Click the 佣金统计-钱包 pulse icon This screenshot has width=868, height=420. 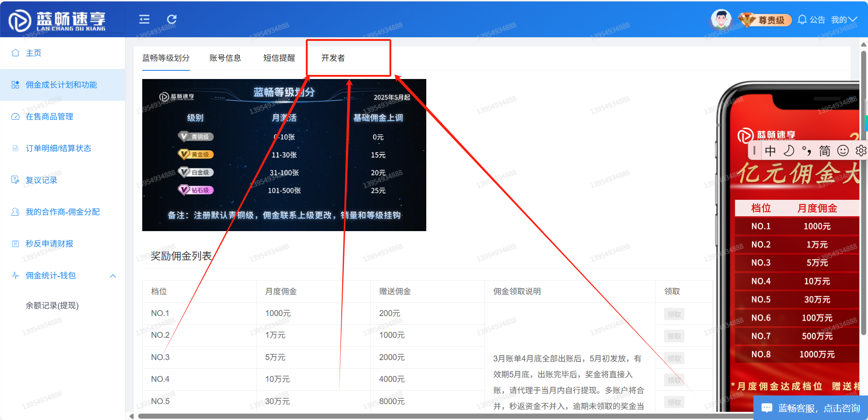[x=15, y=275]
